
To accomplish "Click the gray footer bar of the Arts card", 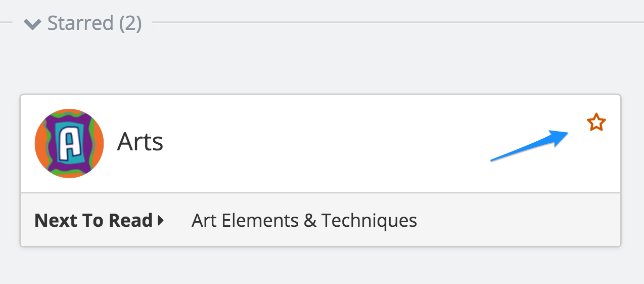I will point(320,220).
